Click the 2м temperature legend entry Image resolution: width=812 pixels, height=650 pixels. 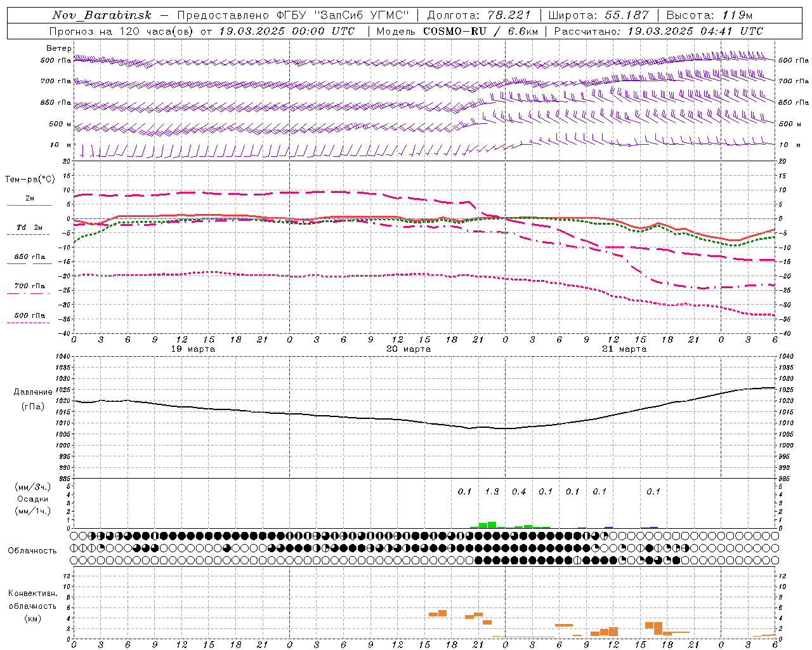coord(30,199)
